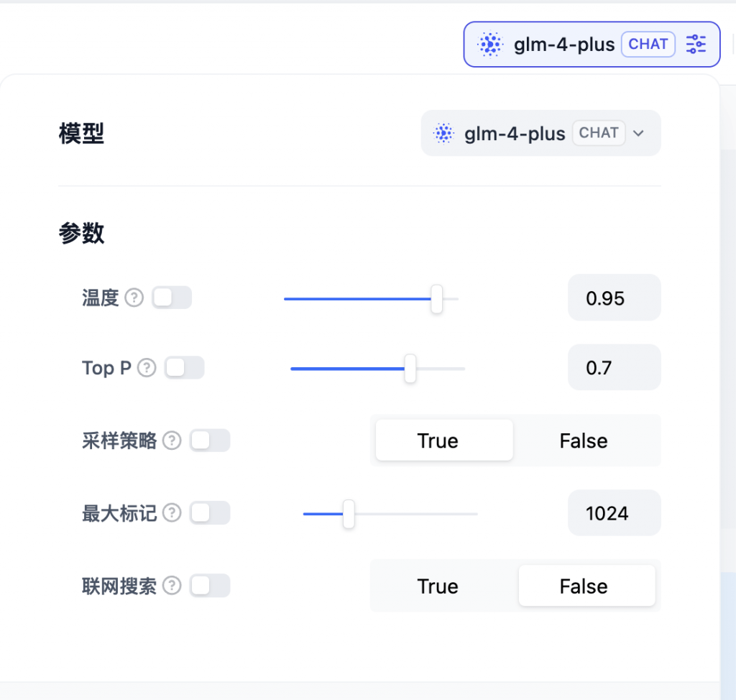Image resolution: width=736 pixels, height=700 pixels.
Task: Select True for 联网搜索
Action: pyautogui.click(x=438, y=586)
